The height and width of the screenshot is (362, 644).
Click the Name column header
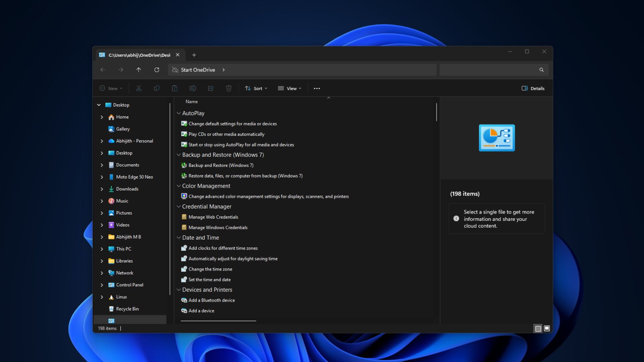[192, 102]
